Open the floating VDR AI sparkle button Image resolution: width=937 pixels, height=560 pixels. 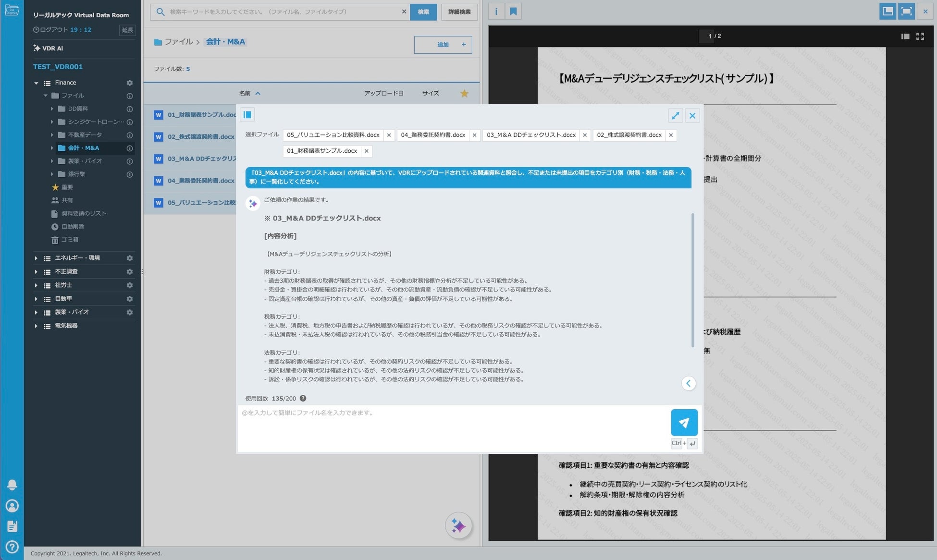458,526
